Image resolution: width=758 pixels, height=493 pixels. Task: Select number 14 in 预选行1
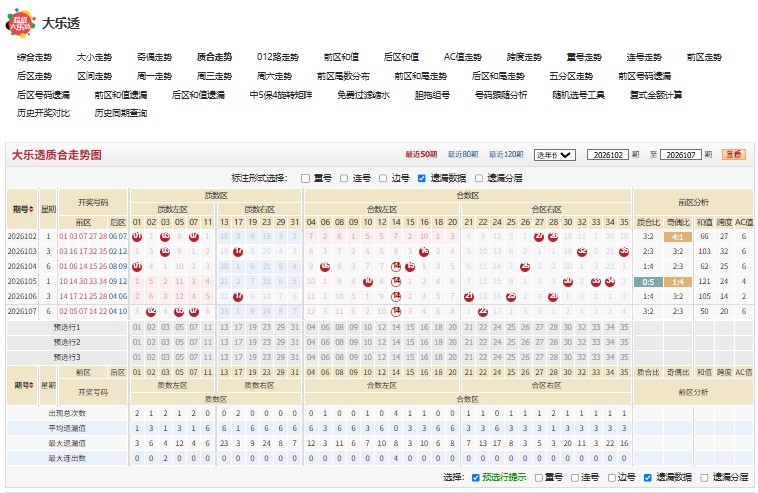pos(396,327)
